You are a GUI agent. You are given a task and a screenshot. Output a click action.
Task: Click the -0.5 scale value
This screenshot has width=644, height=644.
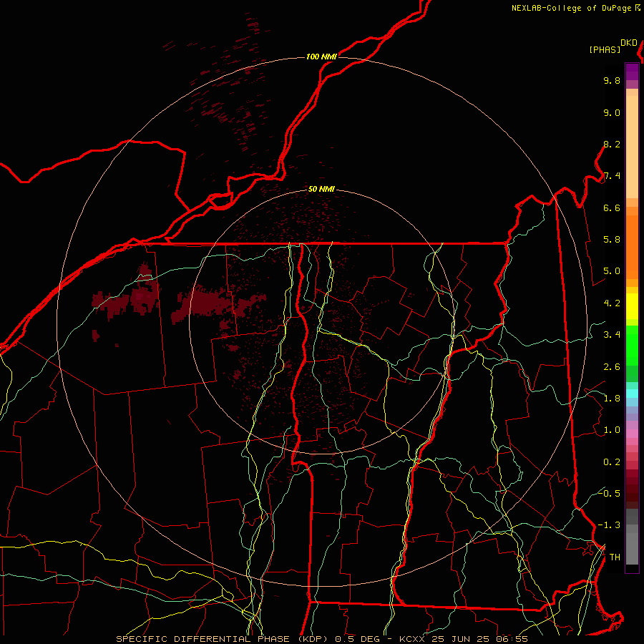[x=609, y=493]
